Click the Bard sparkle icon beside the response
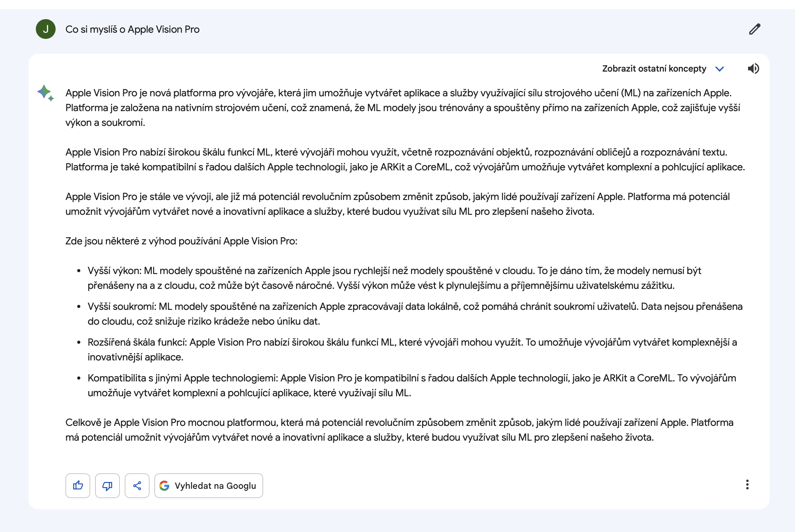 (45, 93)
